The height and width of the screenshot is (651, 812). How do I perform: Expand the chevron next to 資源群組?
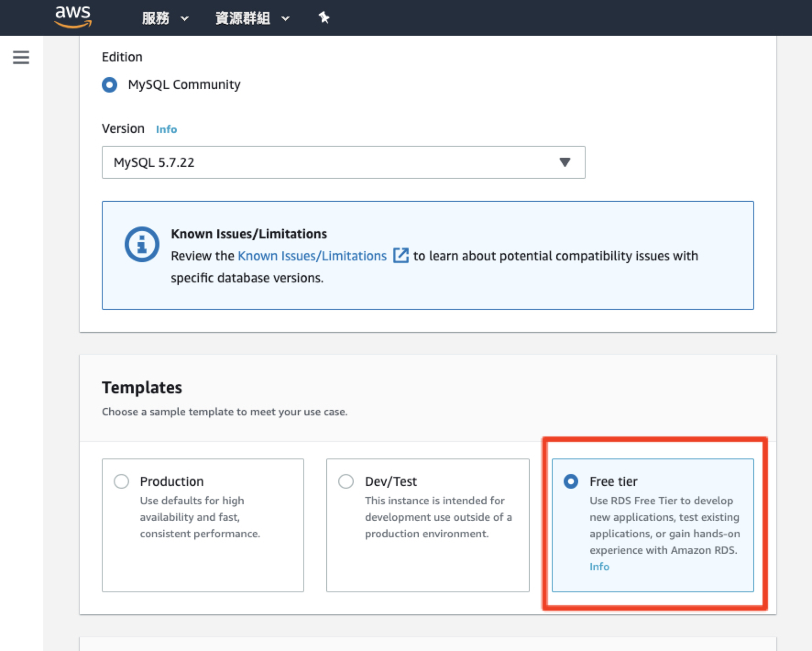[285, 19]
